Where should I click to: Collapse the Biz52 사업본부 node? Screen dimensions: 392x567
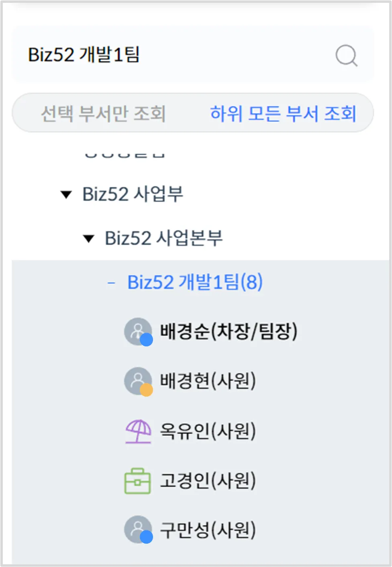(x=88, y=239)
